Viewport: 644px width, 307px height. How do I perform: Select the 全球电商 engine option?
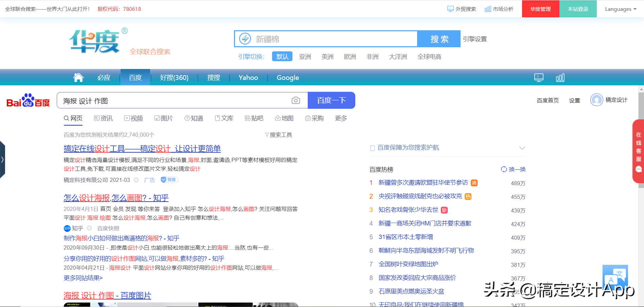point(429,57)
